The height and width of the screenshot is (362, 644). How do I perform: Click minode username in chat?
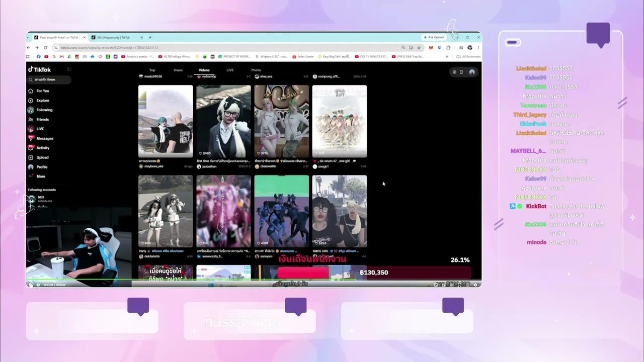point(536,242)
